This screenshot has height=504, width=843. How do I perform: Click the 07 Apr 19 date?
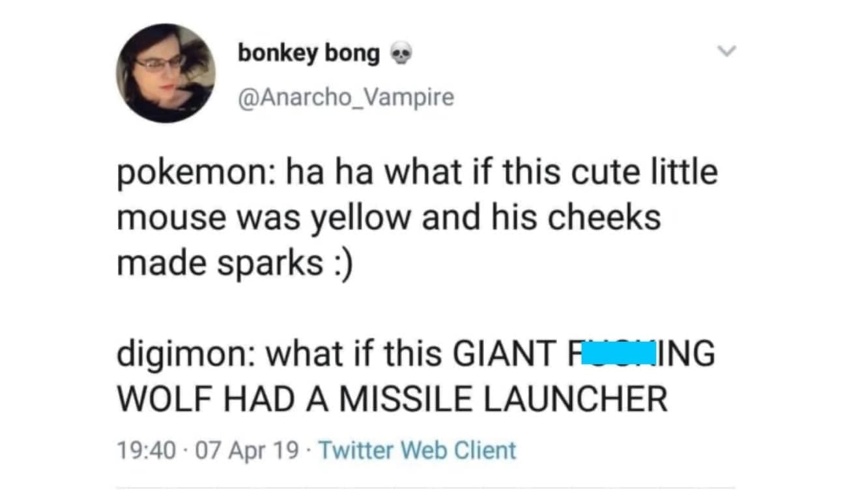(250, 451)
